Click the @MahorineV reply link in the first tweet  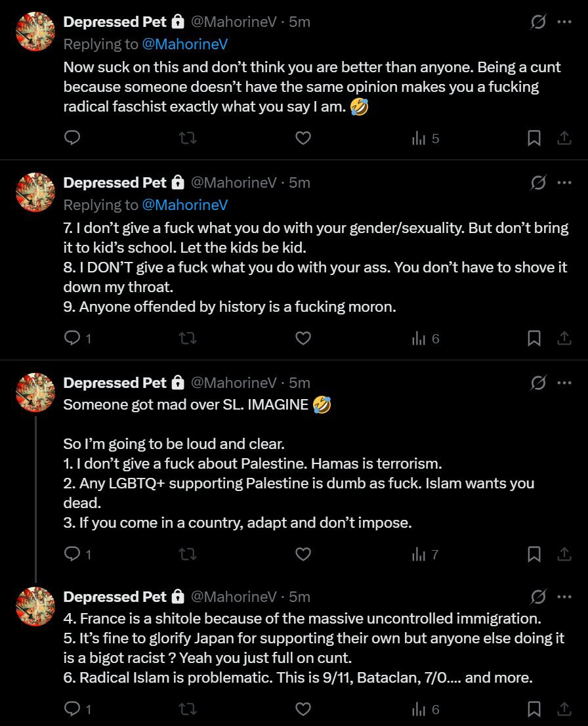pyautogui.click(x=184, y=44)
